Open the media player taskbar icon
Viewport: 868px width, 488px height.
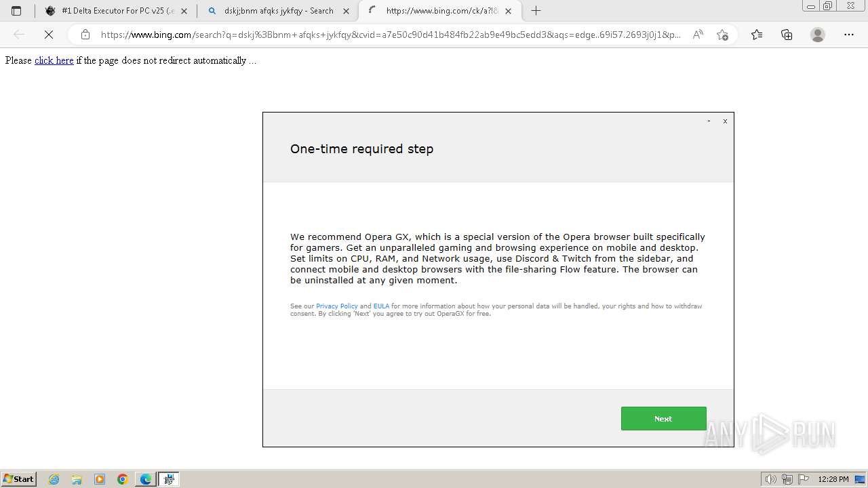[x=100, y=479]
